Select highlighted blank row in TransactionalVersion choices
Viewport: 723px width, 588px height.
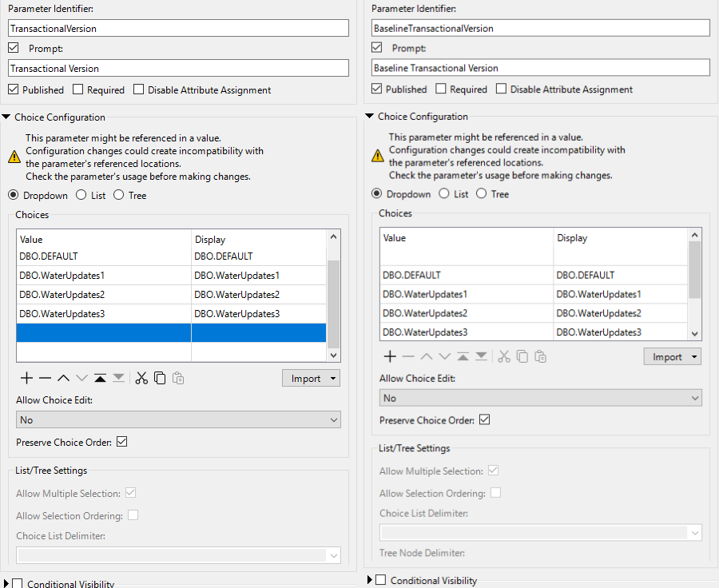(171, 332)
